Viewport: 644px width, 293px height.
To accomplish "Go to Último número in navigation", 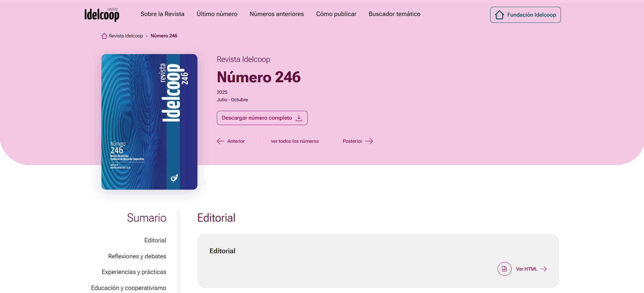I will tap(217, 14).
